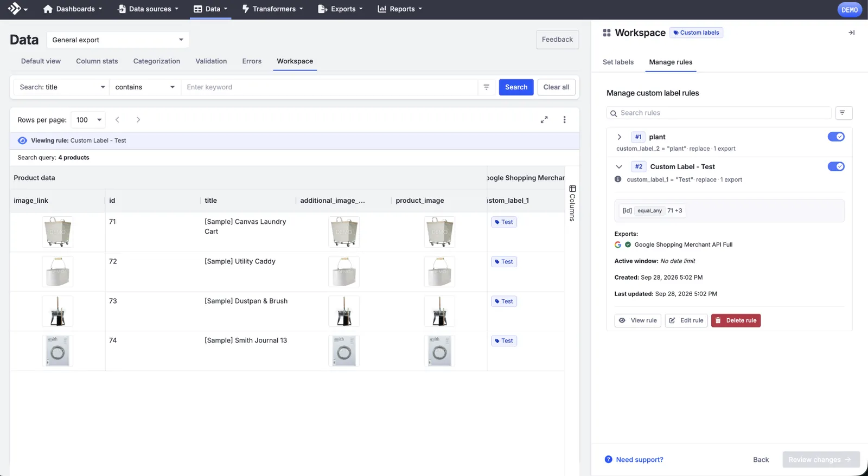Screen dimensions: 868x476
Task: Open the contains operator dropdown
Action: click(x=145, y=87)
